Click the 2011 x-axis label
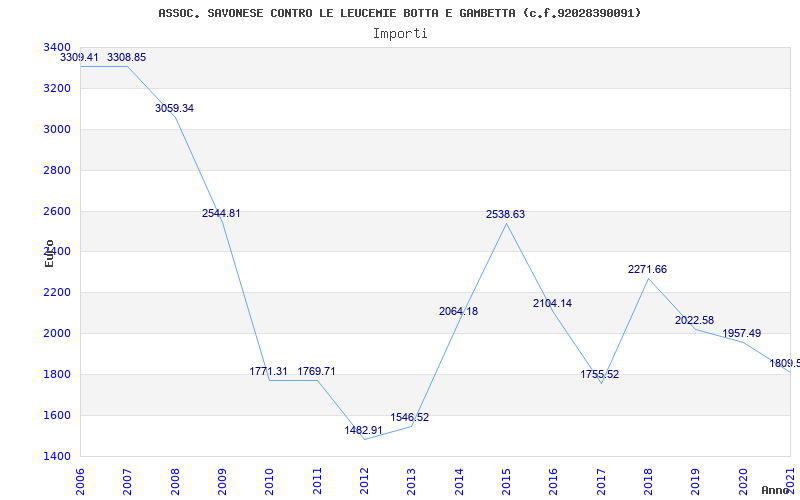This screenshot has width=800, height=500. 317,482
